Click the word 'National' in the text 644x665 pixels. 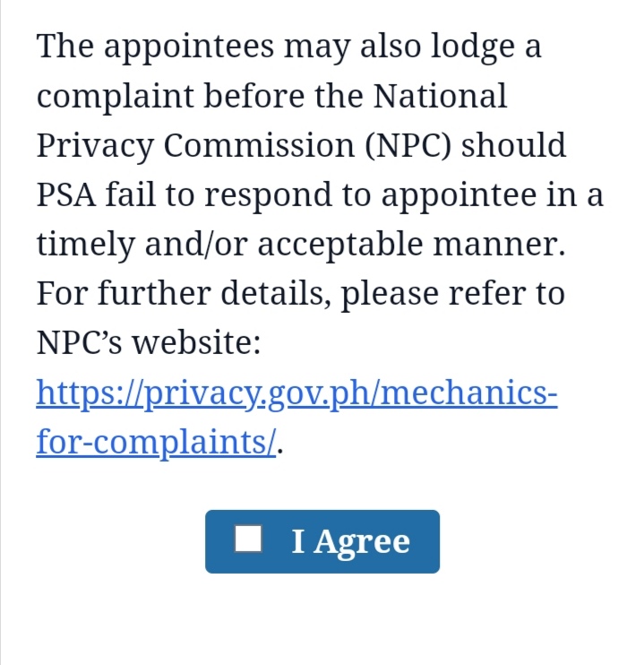tap(440, 96)
